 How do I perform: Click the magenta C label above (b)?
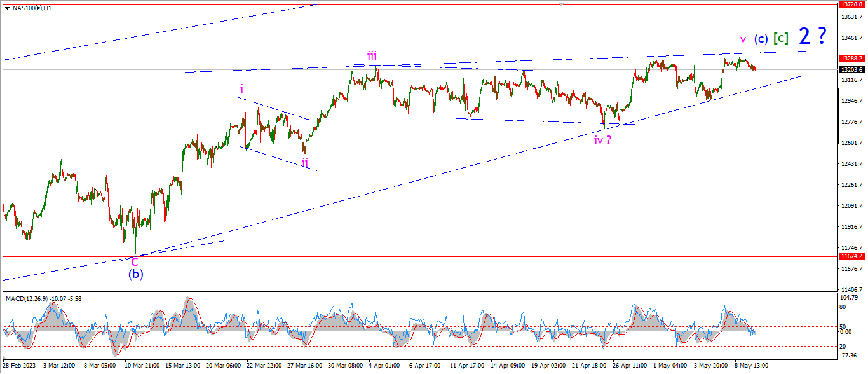135,261
